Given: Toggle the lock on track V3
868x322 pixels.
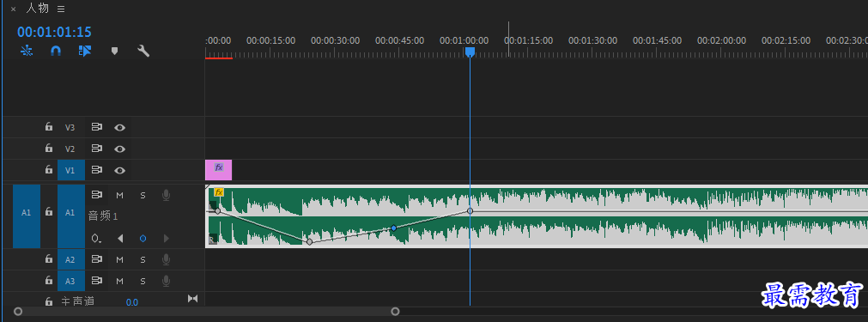Looking at the screenshot, I should tap(49, 127).
